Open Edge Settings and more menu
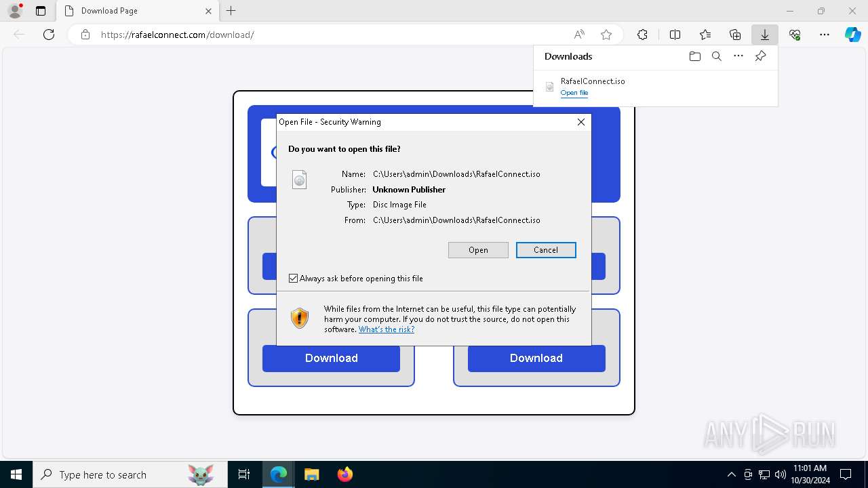The width and height of the screenshot is (868, 488). (x=825, y=35)
